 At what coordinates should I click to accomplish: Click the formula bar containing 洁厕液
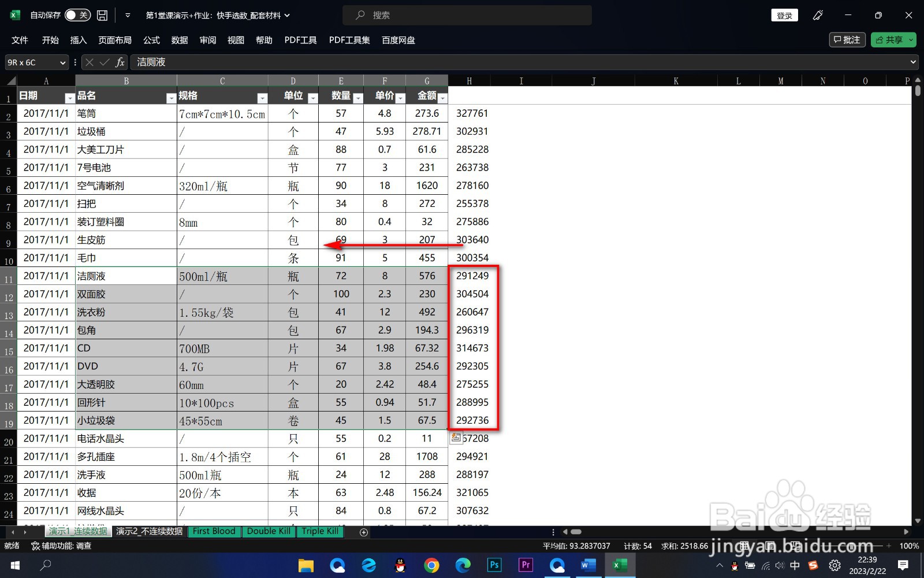pos(520,62)
